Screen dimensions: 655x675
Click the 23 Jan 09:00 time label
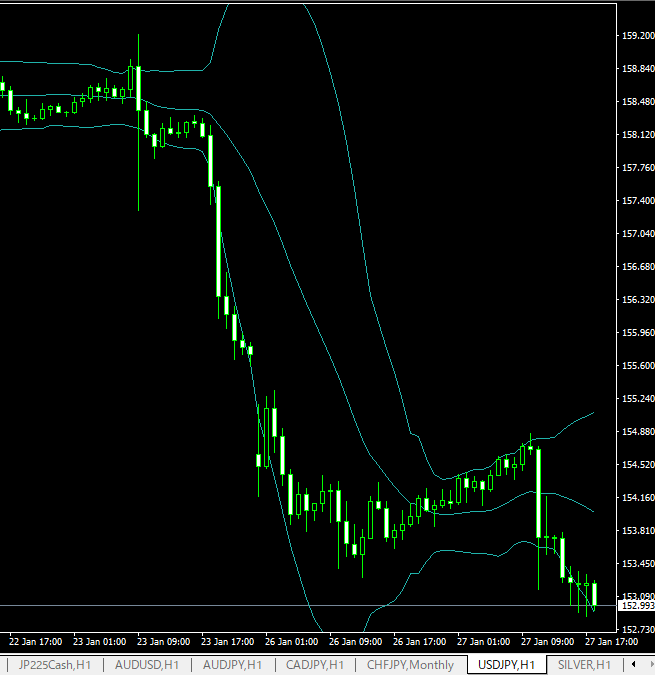(x=164, y=641)
